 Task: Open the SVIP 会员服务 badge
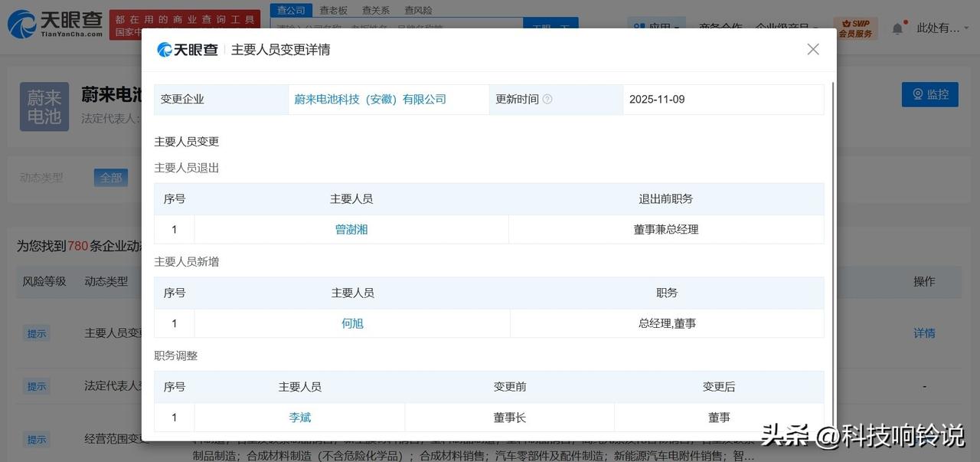pos(855,27)
